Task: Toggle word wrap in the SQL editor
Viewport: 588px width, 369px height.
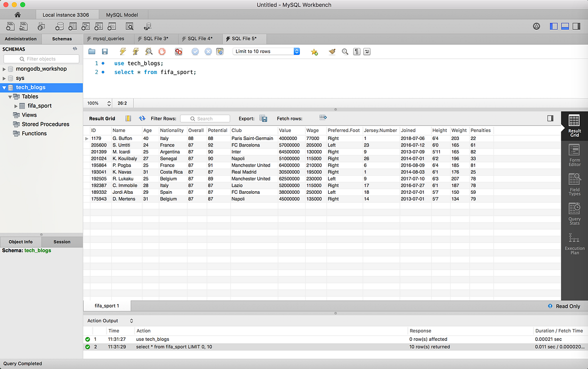Action: pos(367,52)
